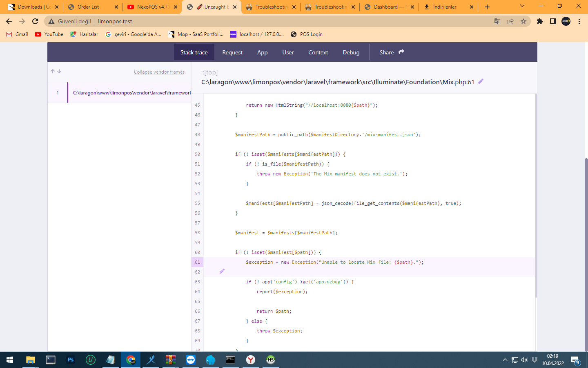Click the edit pencil beside line 62
The height and width of the screenshot is (368, 588).
point(222,271)
